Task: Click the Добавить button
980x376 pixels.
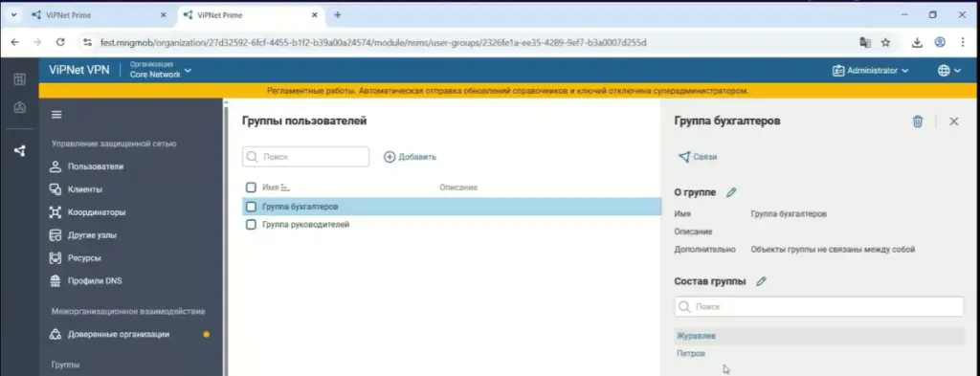Action: coord(410,157)
